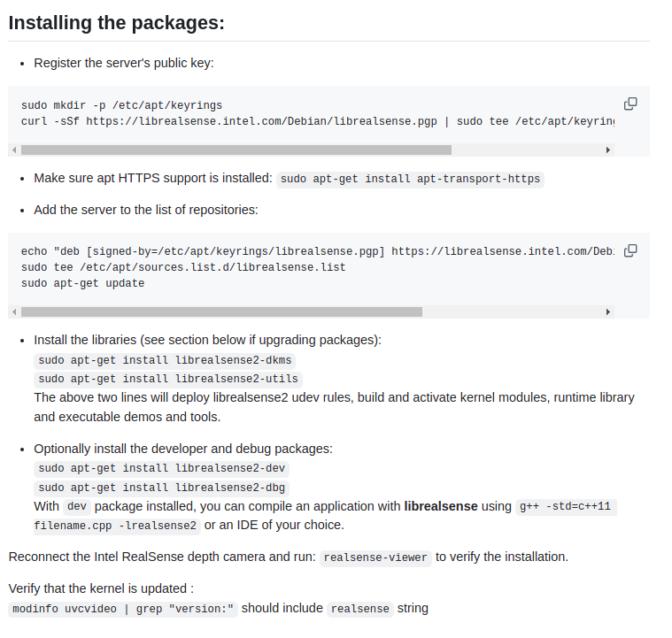This screenshot has width=672, height=638.
Task: Click the "Installing the packages:" heading
Action: click(116, 22)
